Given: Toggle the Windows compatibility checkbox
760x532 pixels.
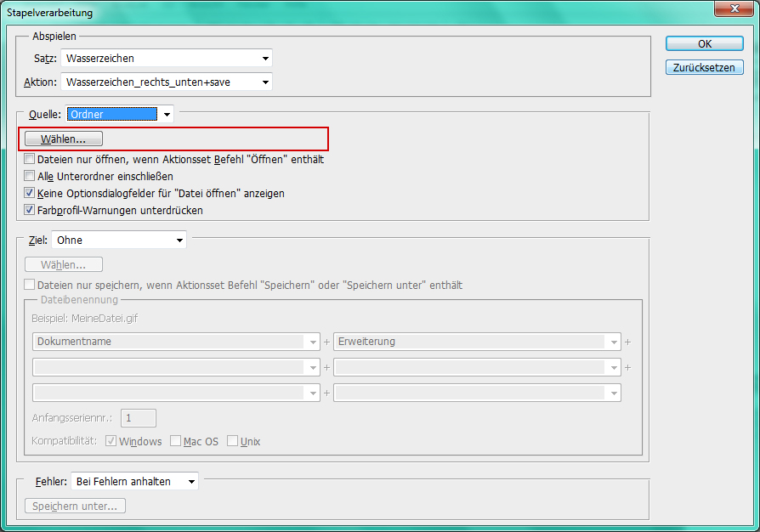Looking at the screenshot, I should (111, 441).
